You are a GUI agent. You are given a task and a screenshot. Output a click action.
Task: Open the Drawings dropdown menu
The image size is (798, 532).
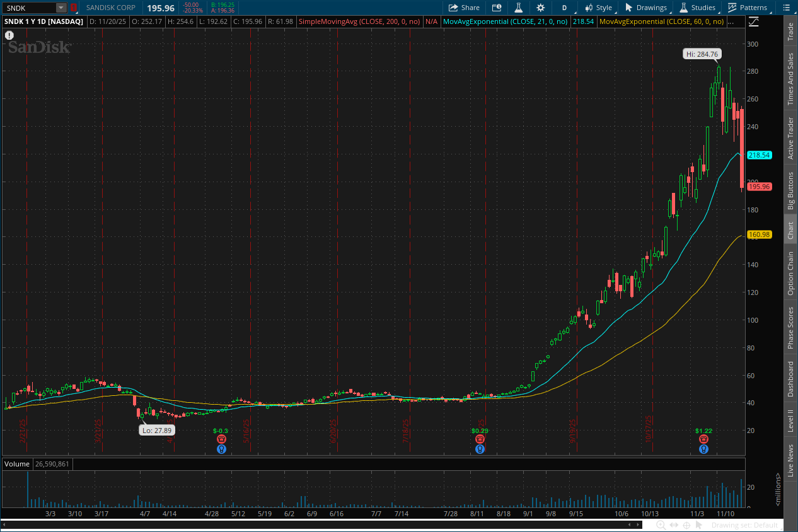coord(646,8)
